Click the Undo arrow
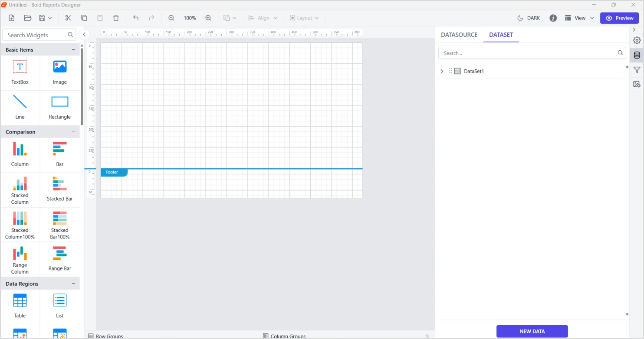Screen dimensions: 644x339 [136, 18]
